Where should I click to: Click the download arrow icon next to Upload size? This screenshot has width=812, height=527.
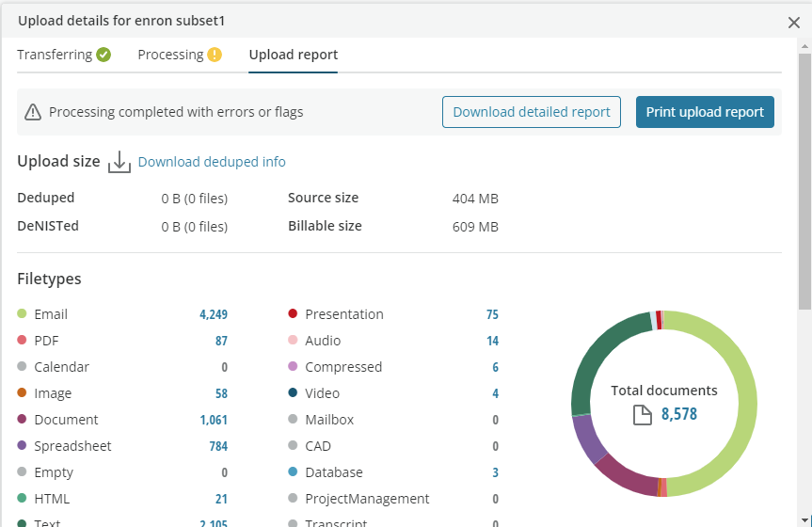coord(119,162)
